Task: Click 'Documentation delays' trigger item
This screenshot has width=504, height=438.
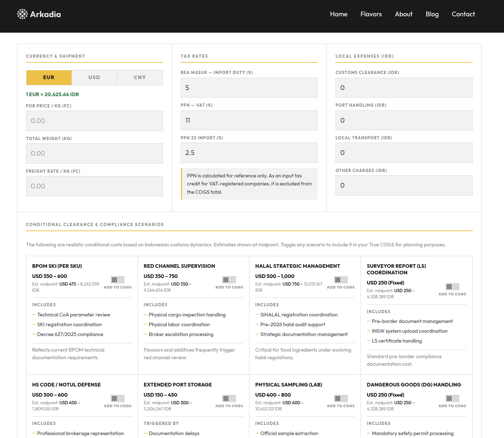Action: click(x=174, y=433)
